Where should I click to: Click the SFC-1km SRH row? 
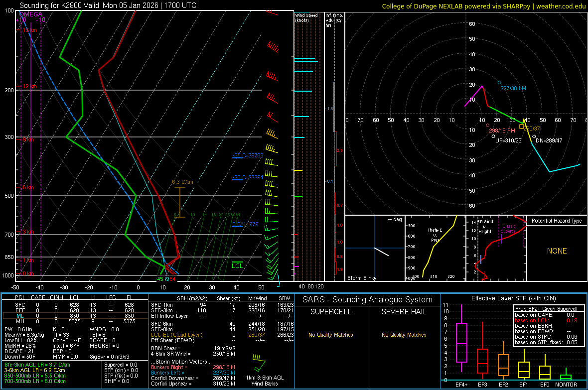point(222,305)
